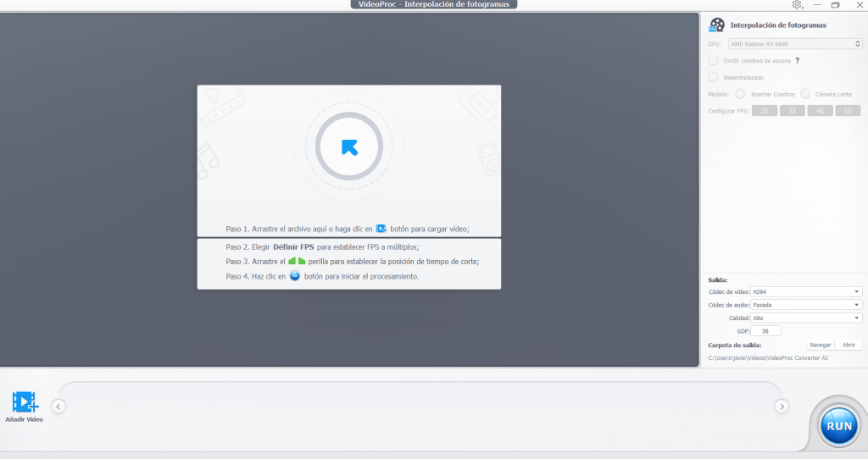Set FPS multiplier to 2X
The image size is (868, 459).
(765, 111)
